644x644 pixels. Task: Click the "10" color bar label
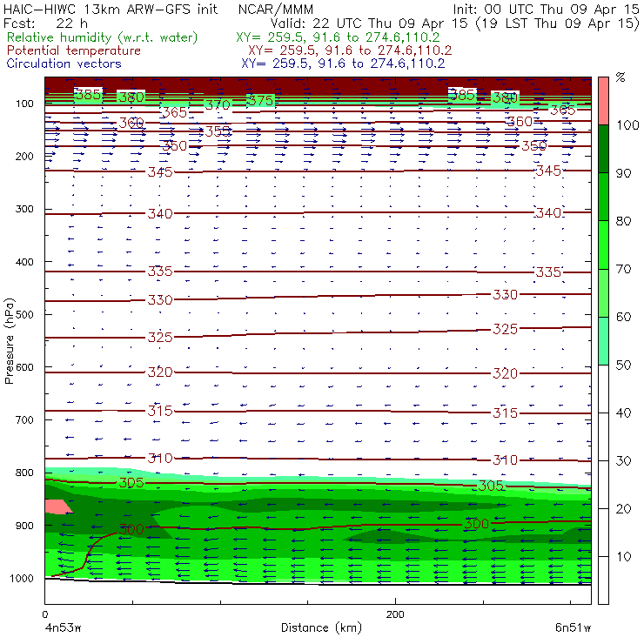623,556
